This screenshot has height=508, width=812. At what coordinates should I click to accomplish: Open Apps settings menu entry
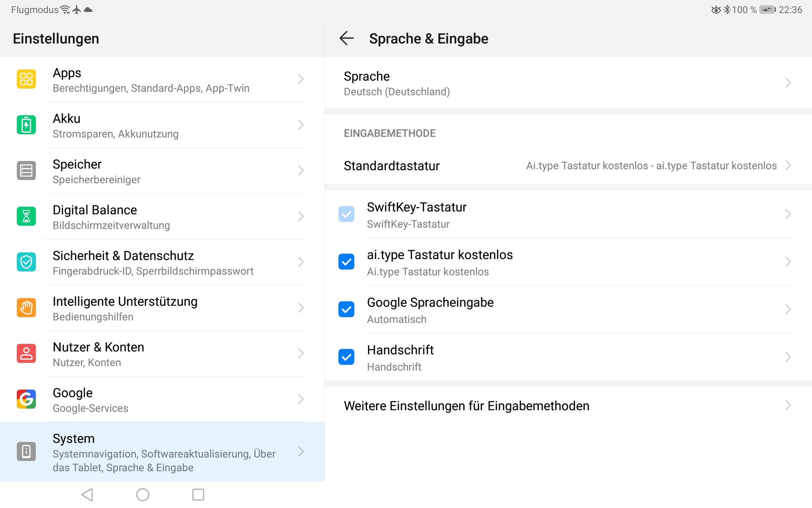[x=162, y=80]
